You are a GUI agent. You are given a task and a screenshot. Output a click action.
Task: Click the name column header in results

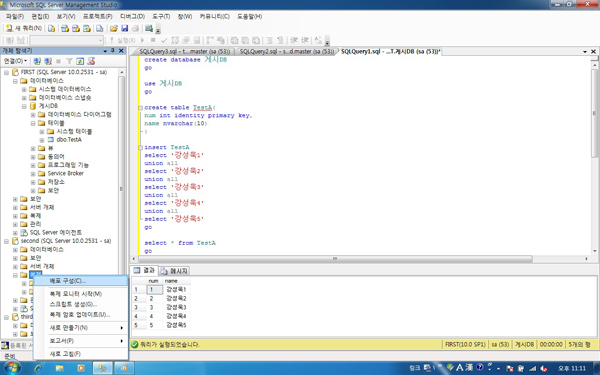point(176,281)
